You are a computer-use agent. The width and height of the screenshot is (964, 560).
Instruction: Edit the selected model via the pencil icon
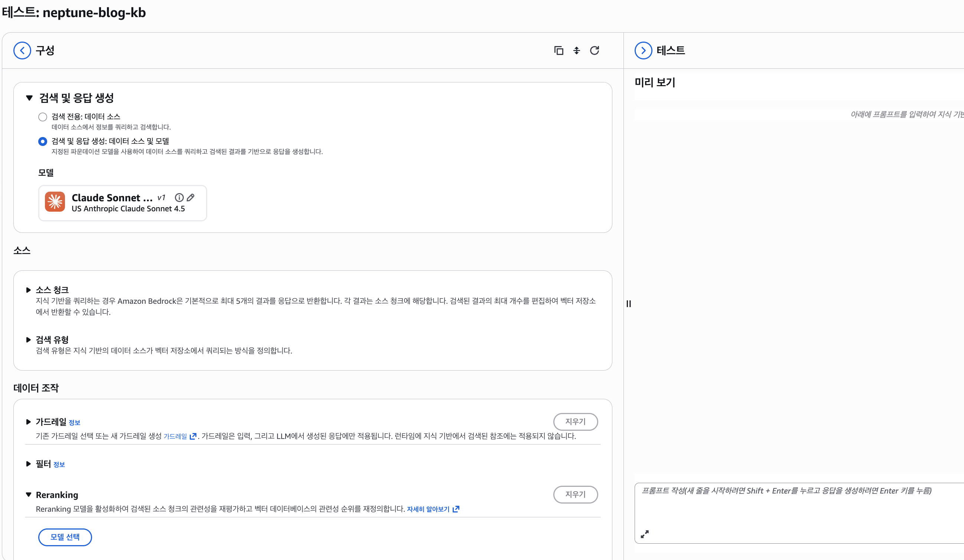click(x=190, y=198)
